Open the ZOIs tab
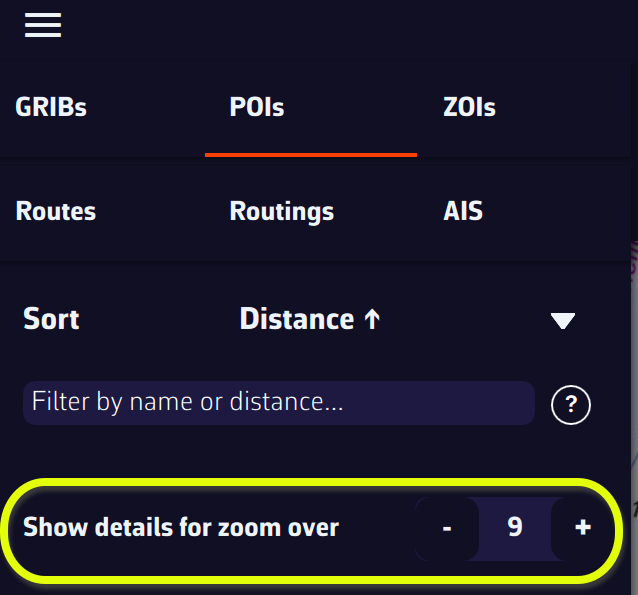The width and height of the screenshot is (638, 595). tap(469, 107)
